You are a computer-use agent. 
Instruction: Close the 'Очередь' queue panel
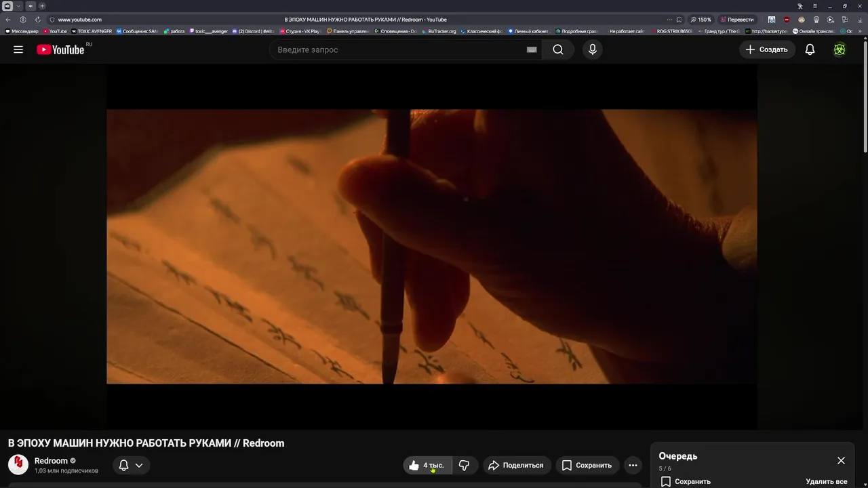point(841,460)
